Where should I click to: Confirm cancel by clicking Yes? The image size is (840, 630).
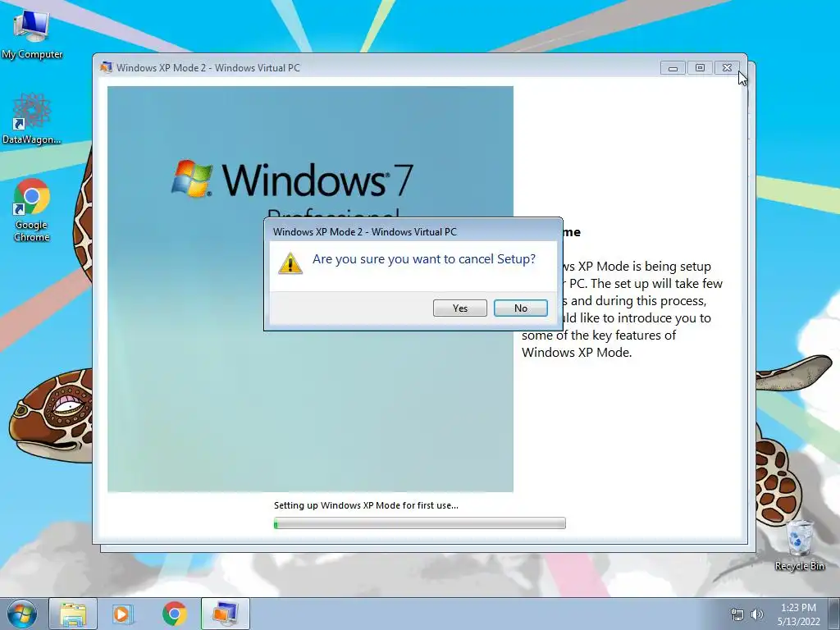click(459, 308)
